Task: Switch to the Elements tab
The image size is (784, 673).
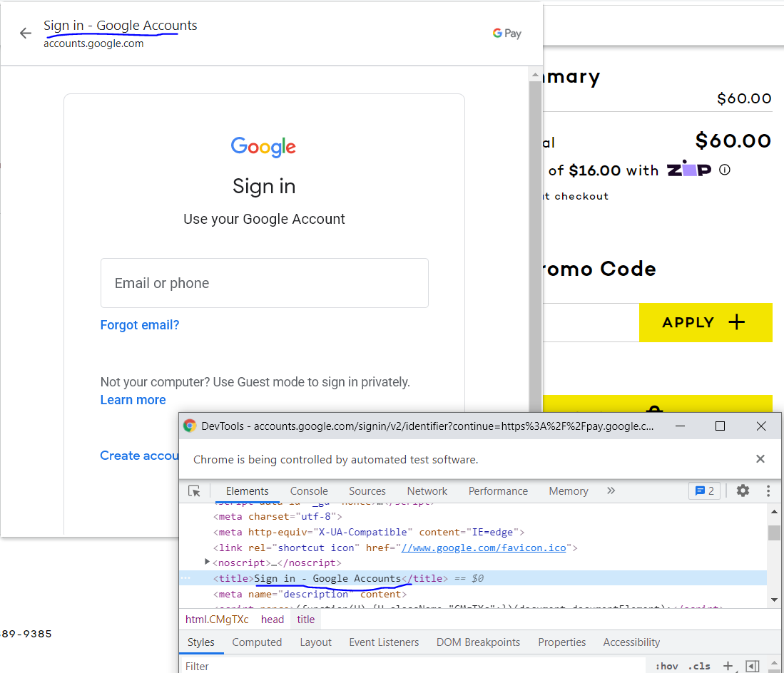Action: tap(247, 491)
